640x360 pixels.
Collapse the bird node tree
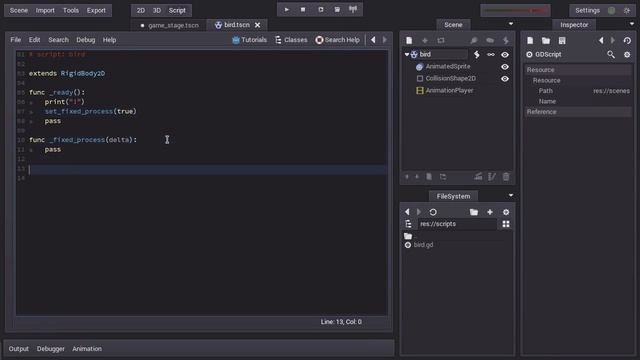pyautogui.click(x=407, y=54)
